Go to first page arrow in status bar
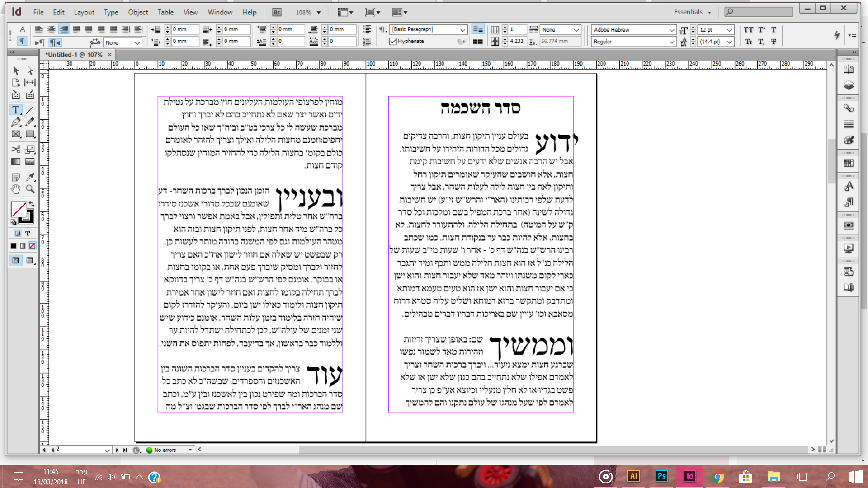868x488 pixels. [43, 450]
